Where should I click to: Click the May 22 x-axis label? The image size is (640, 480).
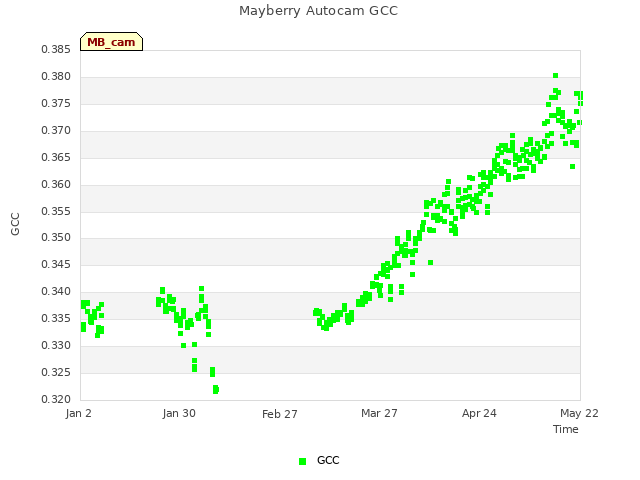(579, 413)
